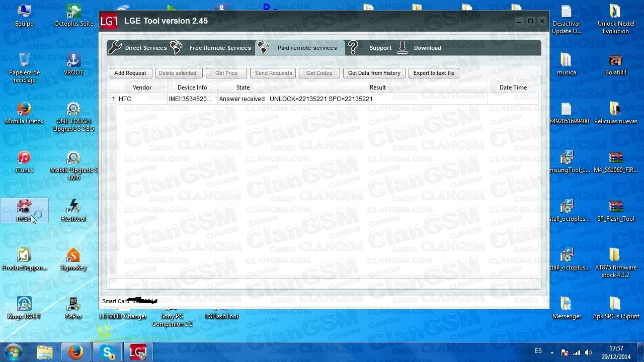The image size is (644, 362).
Task: Open Skype from the taskbar
Action: tap(108, 352)
